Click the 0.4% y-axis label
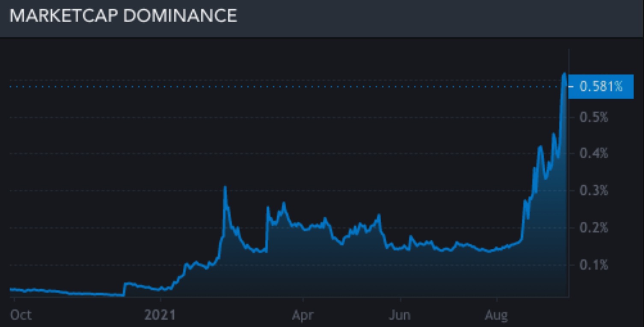 594,153
